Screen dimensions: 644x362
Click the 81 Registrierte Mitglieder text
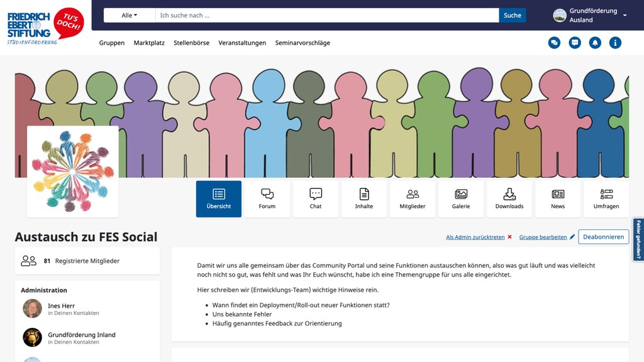(x=82, y=261)
